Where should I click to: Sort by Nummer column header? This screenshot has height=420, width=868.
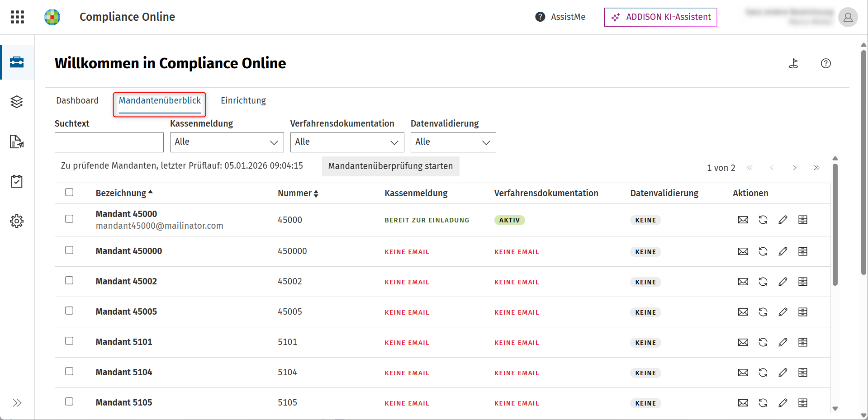coord(298,193)
